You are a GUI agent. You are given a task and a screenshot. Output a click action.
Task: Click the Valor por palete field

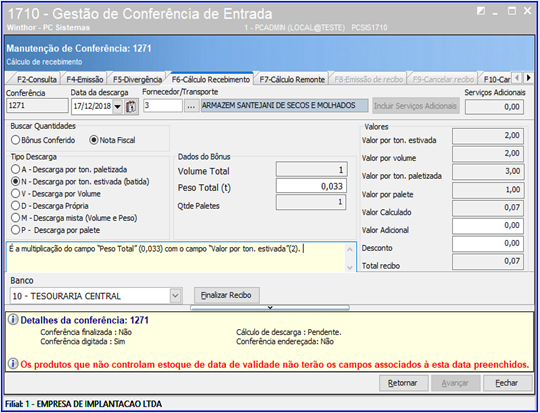tap(488, 190)
